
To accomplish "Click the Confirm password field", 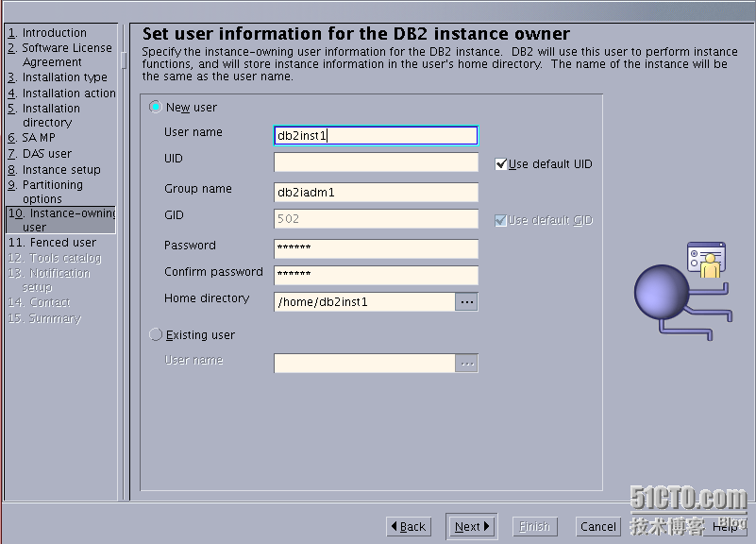I will tap(376, 275).
